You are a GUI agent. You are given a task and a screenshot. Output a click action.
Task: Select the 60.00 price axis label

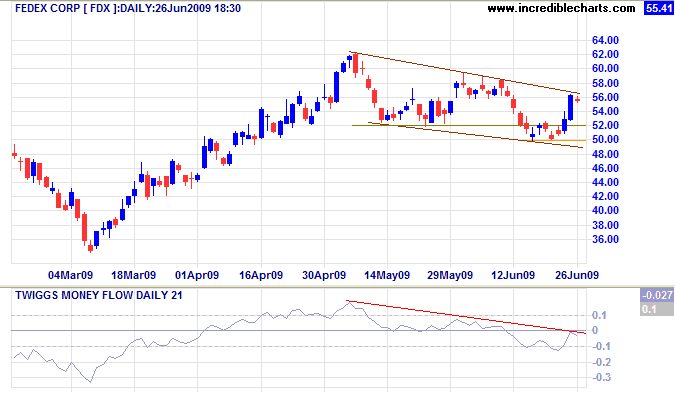point(605,68)
